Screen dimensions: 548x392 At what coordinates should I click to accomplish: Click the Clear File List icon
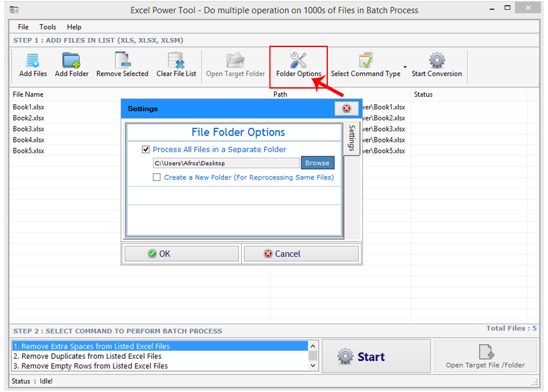point(176,60)
